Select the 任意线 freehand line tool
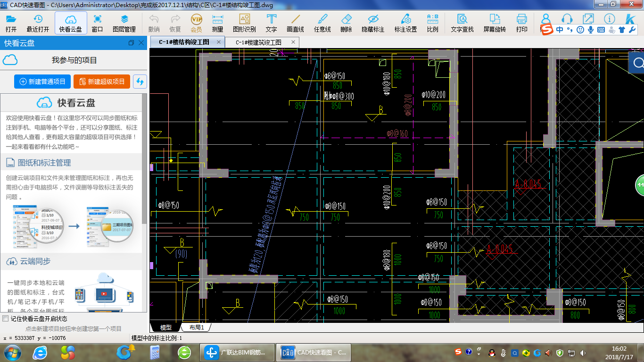Image resolution: width=644 pixels, height=362 pixels. 322,23
